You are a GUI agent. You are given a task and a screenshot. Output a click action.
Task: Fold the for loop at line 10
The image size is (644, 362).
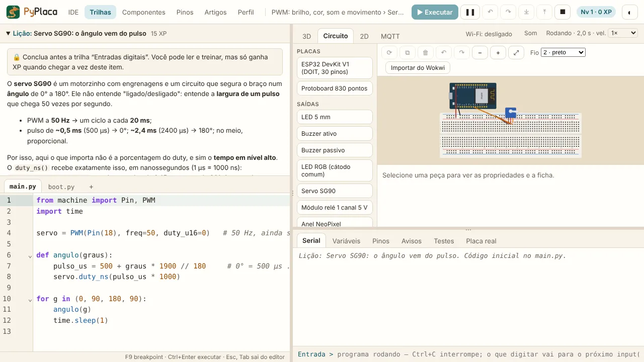(30, 300)
